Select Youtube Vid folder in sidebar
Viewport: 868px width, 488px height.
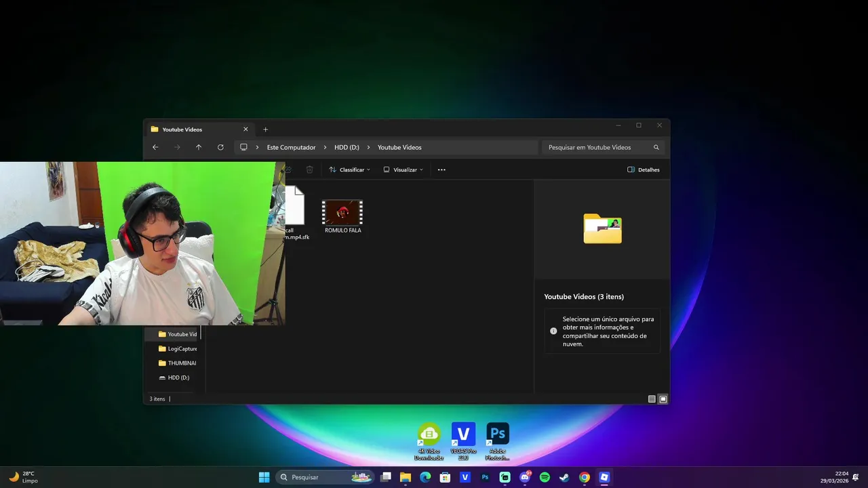(x=178, y=334)
